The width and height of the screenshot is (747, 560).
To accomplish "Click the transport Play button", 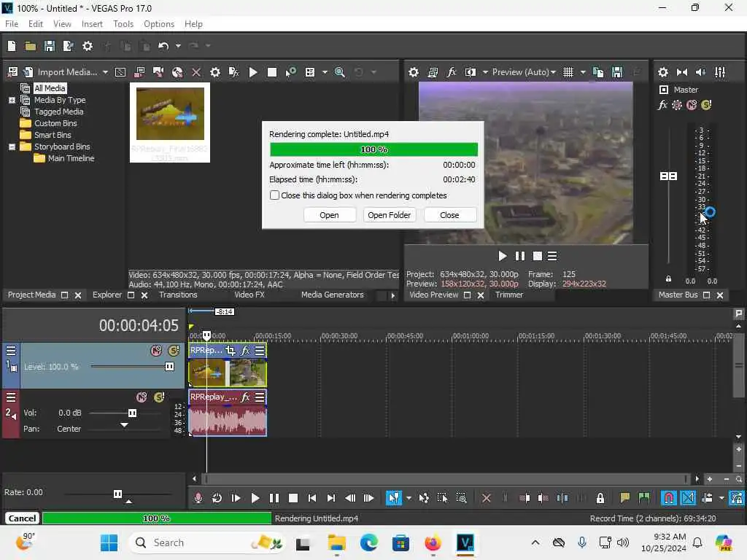I will [x=255, y=498].
